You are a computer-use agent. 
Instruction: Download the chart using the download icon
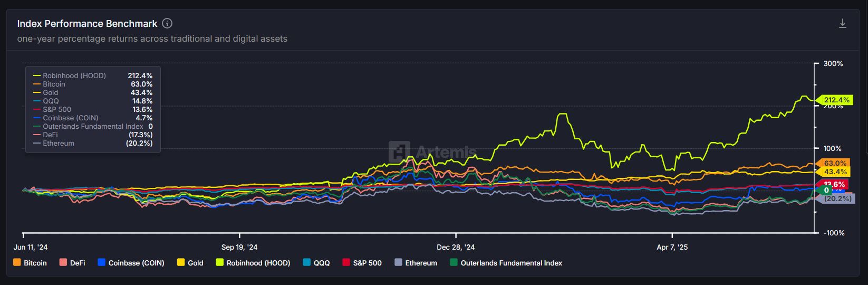click(843, 23)
